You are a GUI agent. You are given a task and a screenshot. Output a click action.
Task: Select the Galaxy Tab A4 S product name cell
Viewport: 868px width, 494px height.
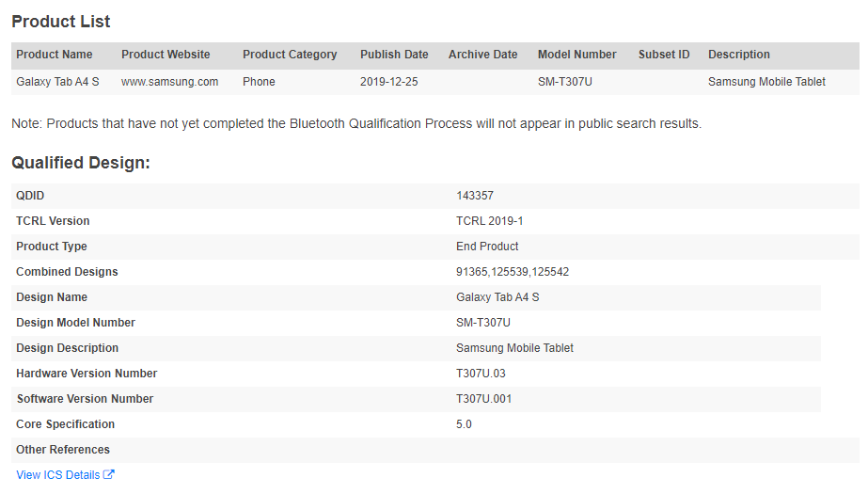point(57,82)
